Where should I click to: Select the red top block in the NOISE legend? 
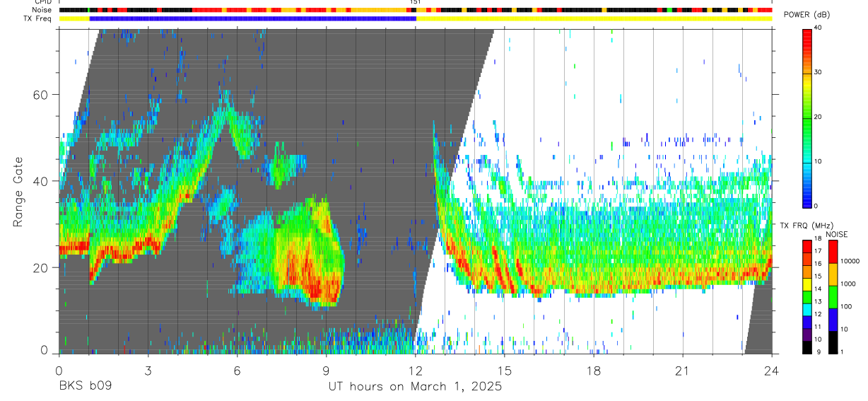click(833, 252)
